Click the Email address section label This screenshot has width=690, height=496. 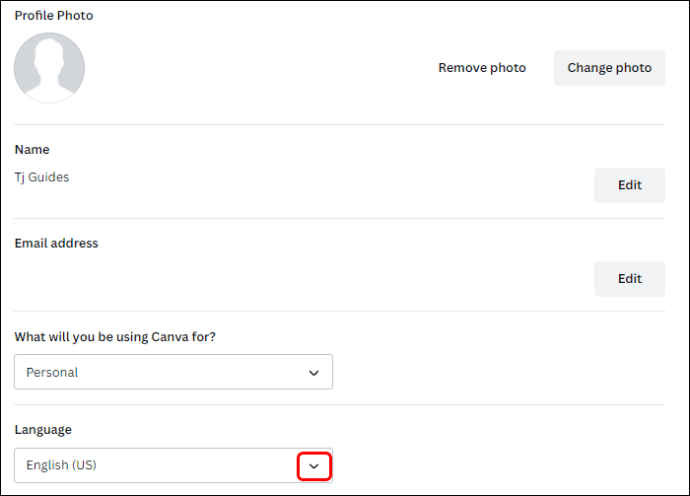(56, 243)
